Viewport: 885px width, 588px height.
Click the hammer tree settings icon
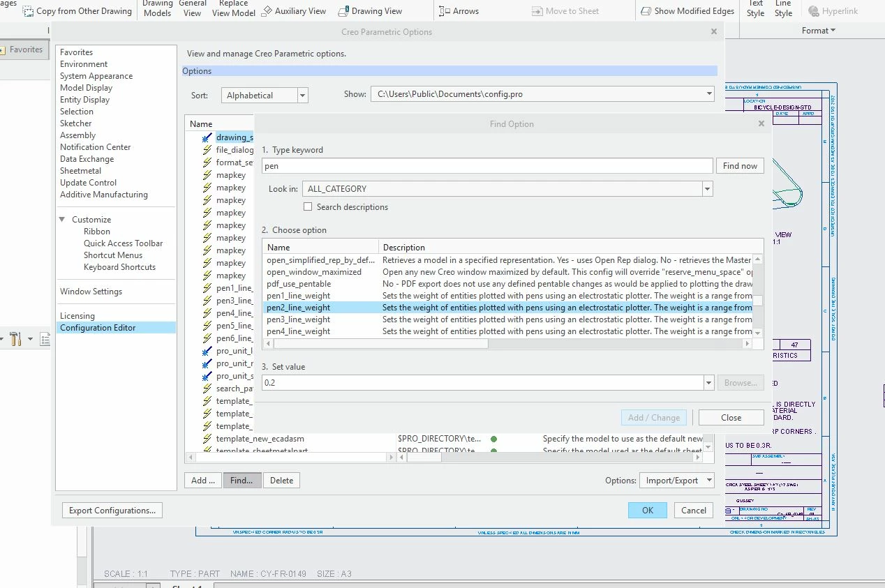pos(16,339)
